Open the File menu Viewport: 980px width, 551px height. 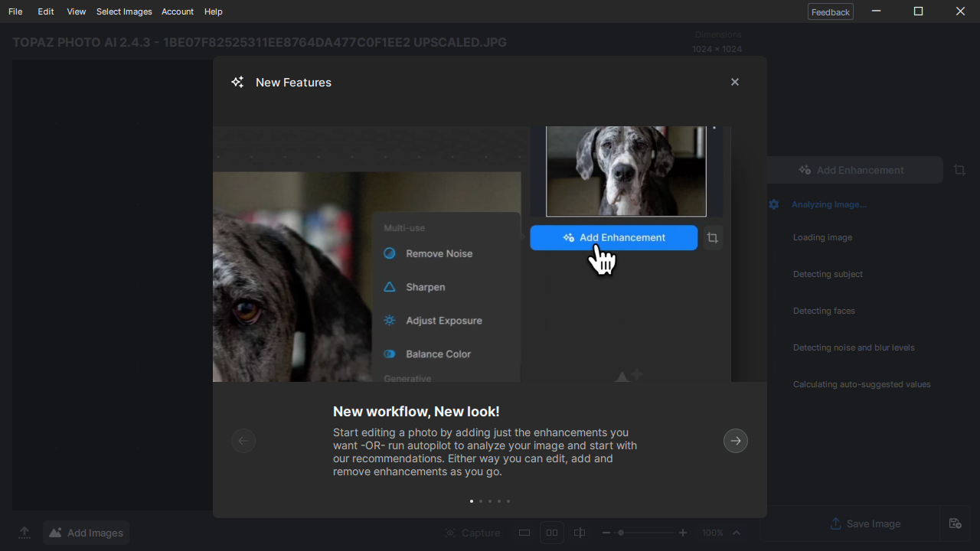tap(15, 11)
